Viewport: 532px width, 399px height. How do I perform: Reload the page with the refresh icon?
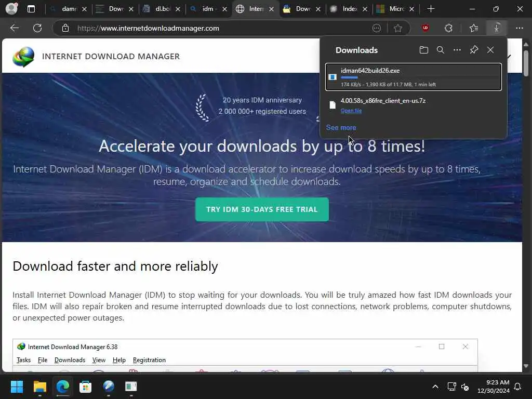[x=37, y=28]
